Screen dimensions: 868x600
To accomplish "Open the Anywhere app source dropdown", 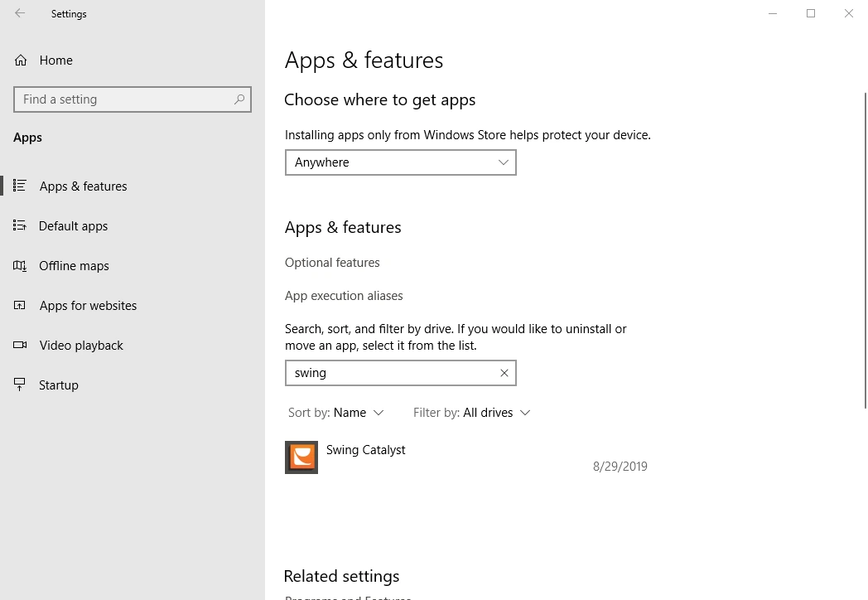I will pos(401,162).
